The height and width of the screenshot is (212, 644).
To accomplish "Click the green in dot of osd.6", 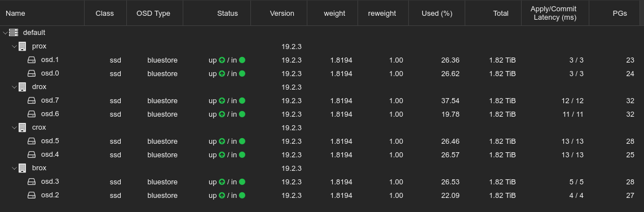I will 242,114.
